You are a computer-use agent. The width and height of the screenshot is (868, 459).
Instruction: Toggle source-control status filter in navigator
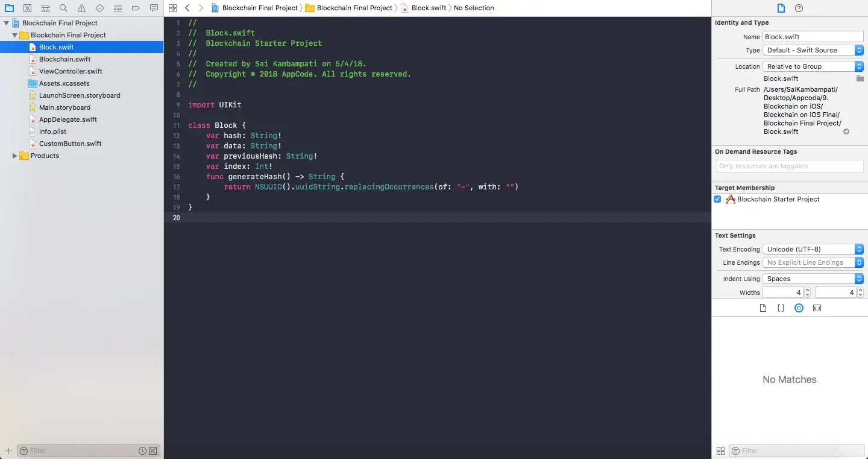point(153,451)
